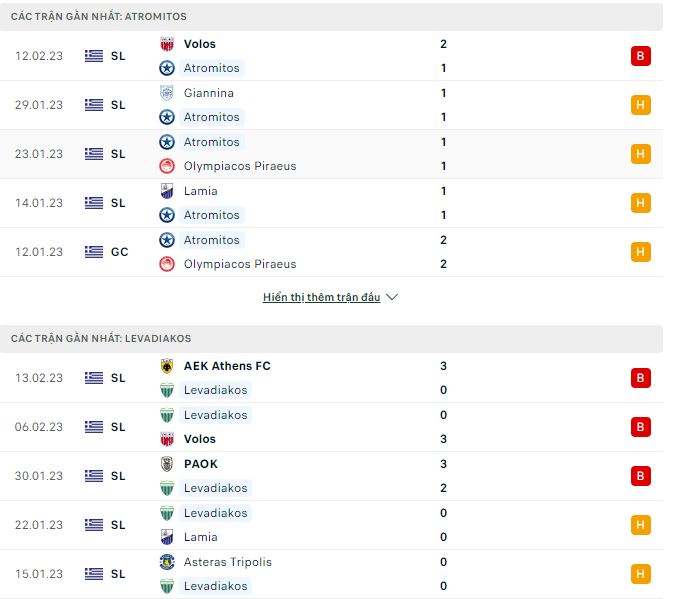Click the GC competition label on 12.01.23
This screenshot has height=599, width=675.
[119, 252]
